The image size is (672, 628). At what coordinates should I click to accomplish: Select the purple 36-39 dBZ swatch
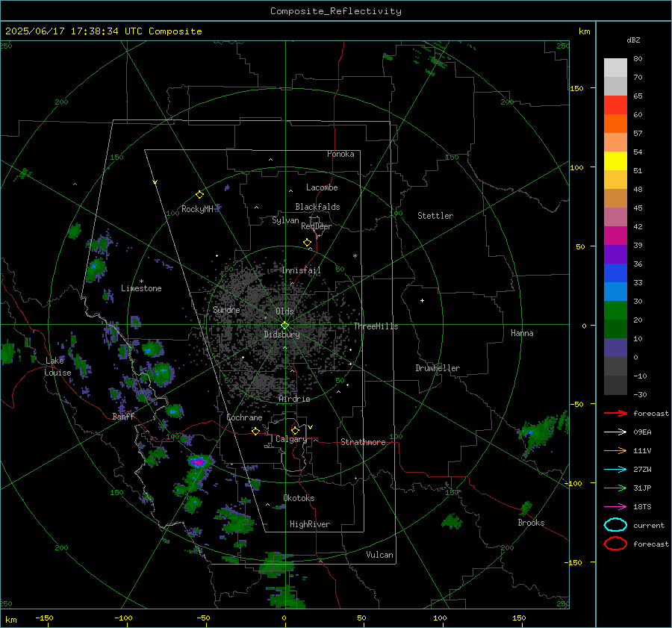click(x=615, y=255)
